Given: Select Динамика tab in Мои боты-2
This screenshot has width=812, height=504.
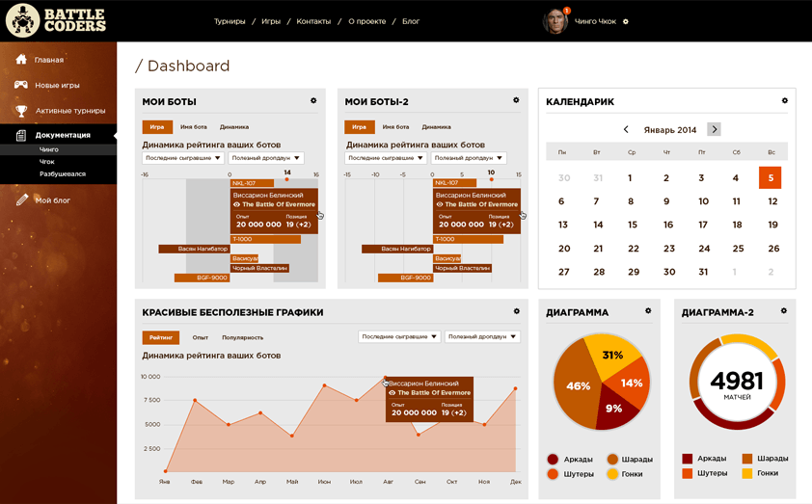Looking at the screenshot, I should pos(436,127).
